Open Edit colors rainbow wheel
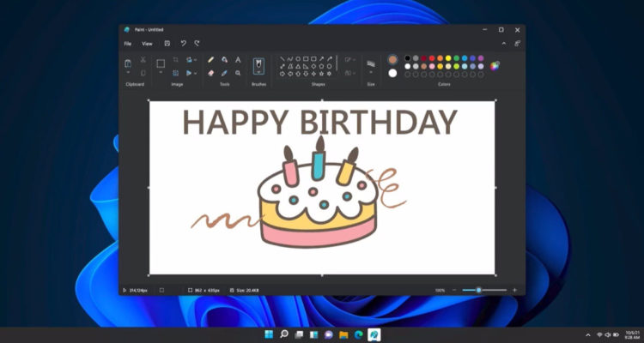 [x=495, y=66]
